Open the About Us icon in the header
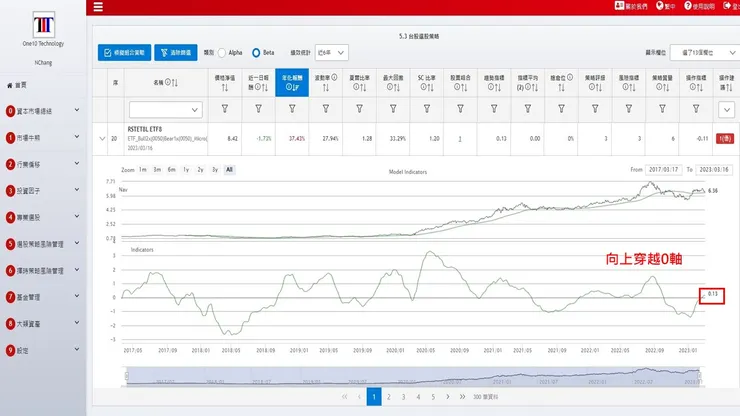Screen dimensions: 740x416 pos(619,6)
